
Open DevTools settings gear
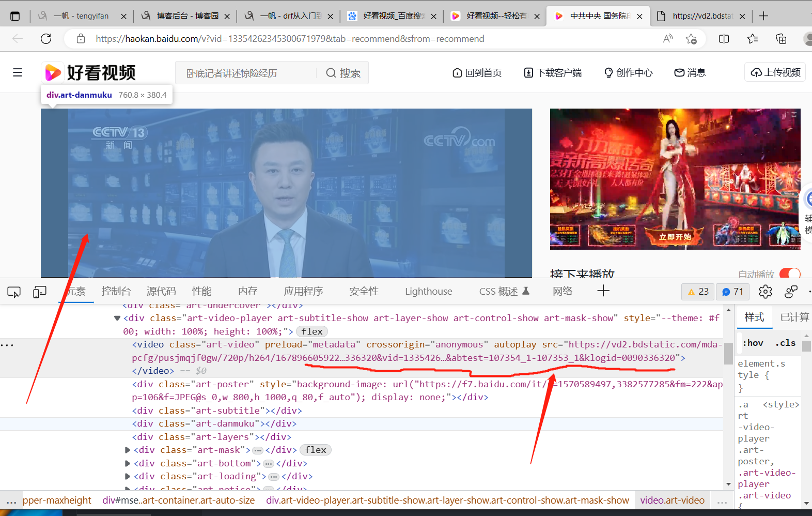(766, 292)
